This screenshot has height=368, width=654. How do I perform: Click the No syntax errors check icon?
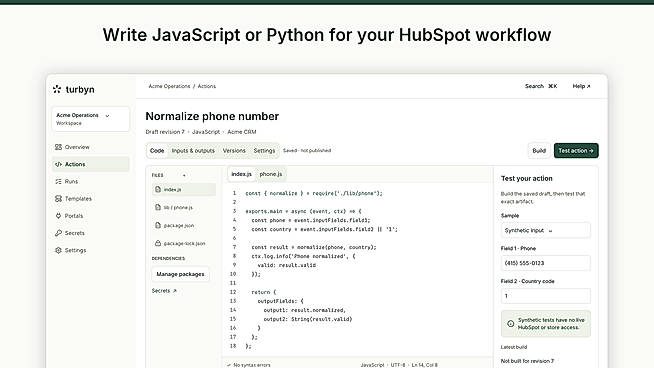point(229,365)
